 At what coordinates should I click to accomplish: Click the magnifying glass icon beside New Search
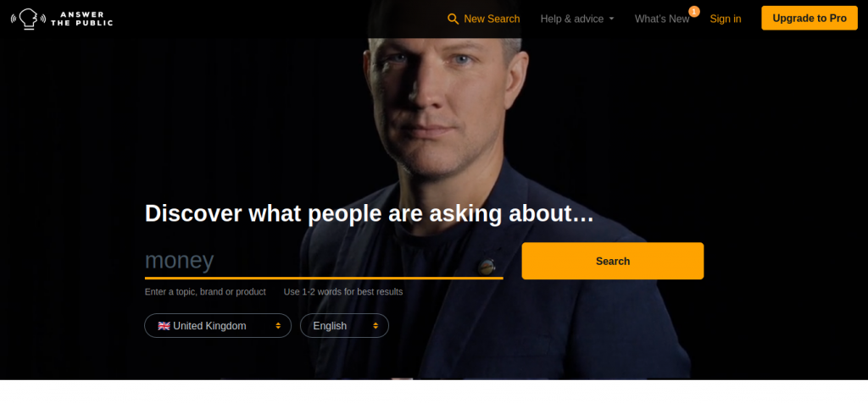(x=453, y=19)
